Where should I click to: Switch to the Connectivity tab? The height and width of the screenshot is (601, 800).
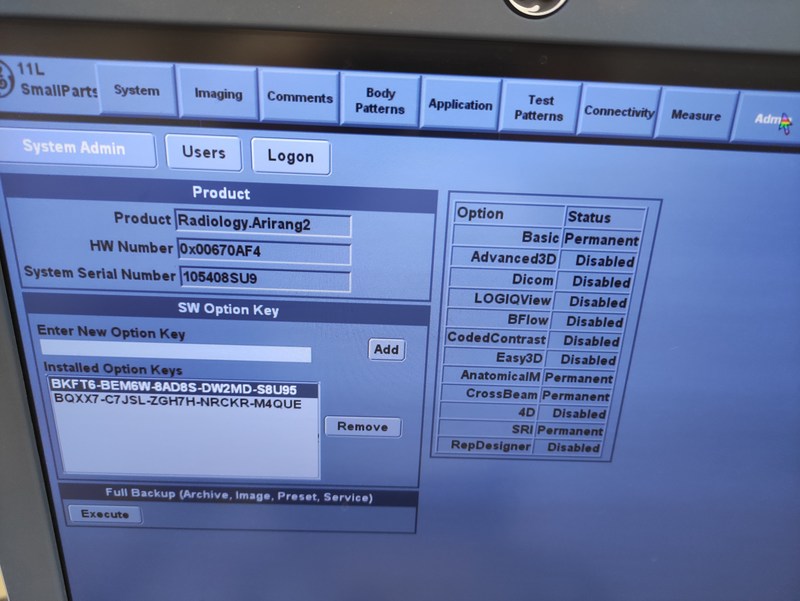[619, 111]
